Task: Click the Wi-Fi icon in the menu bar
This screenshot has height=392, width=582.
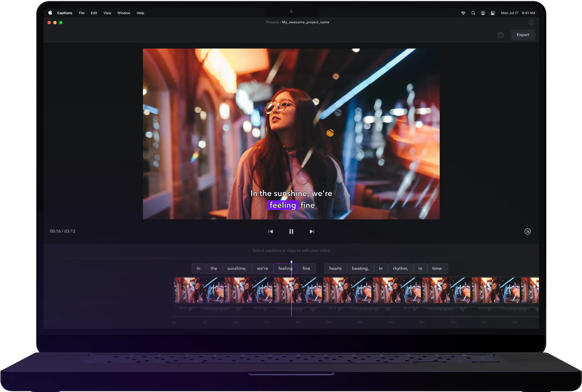Action: point(463,13)
